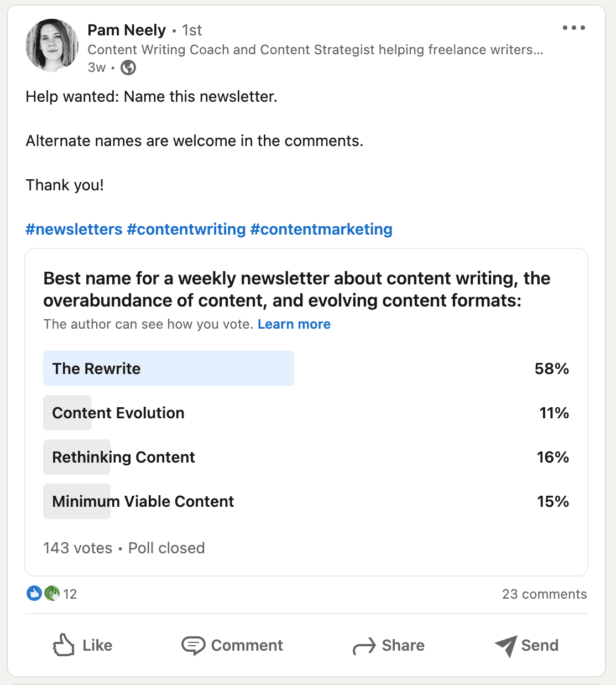Open the #contentmarketing hashtag
Image resolution: width=616 pixels, height=685 pixels.
coord(321,229)
